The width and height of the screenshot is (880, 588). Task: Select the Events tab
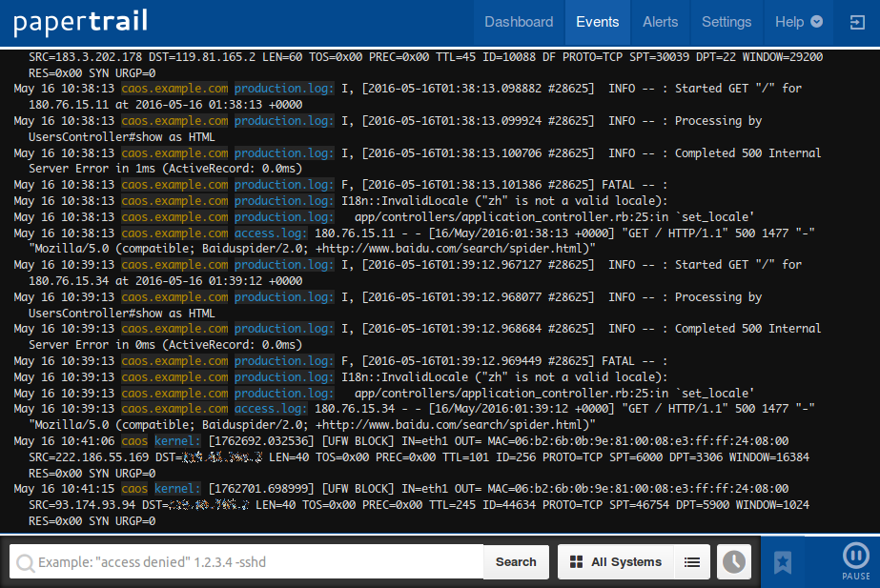598,22
